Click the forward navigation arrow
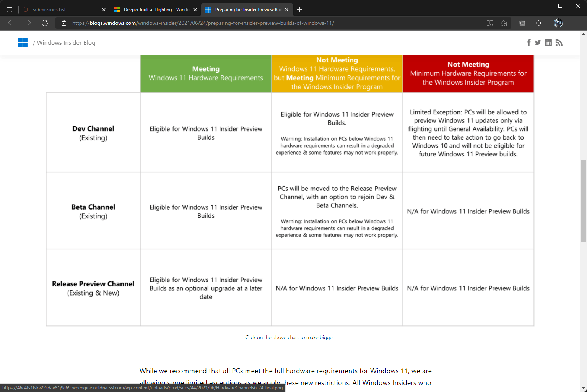The height and width of the screenshot is (392, 587). (x=28, y=23)
